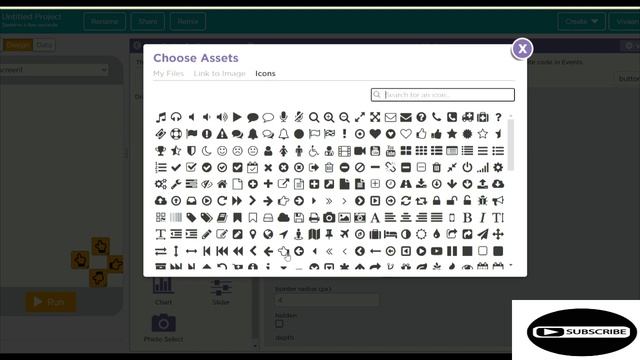Click the Remix button
Screen dimensions: 640x360
click(188, 21)
